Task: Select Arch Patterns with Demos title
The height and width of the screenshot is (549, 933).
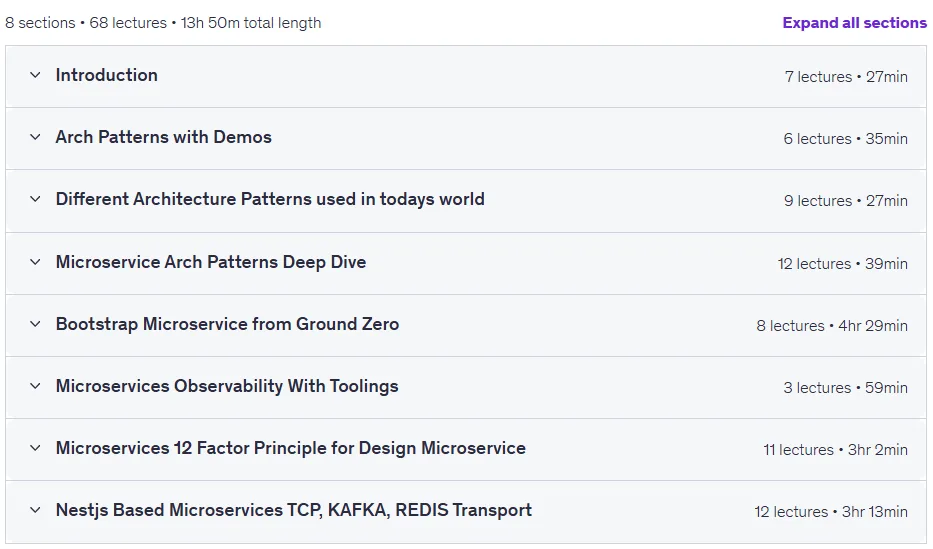Action: pyautogui.click(x=164, y=137)
